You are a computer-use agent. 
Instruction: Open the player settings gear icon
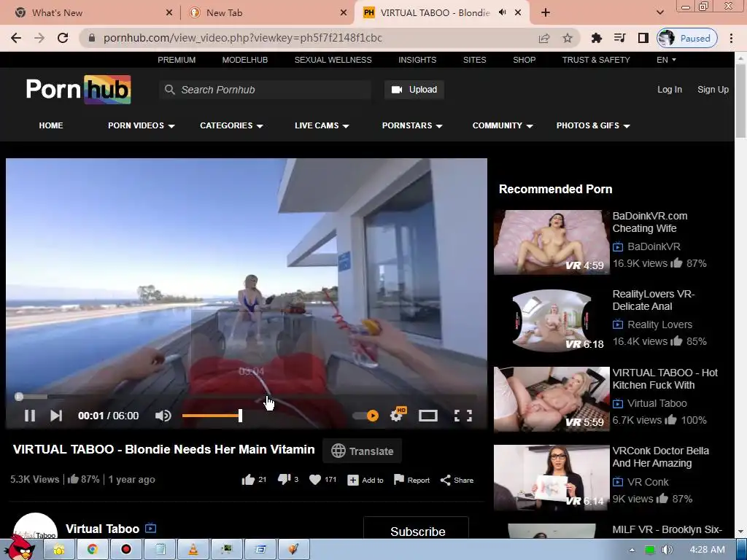coord(396,416)
